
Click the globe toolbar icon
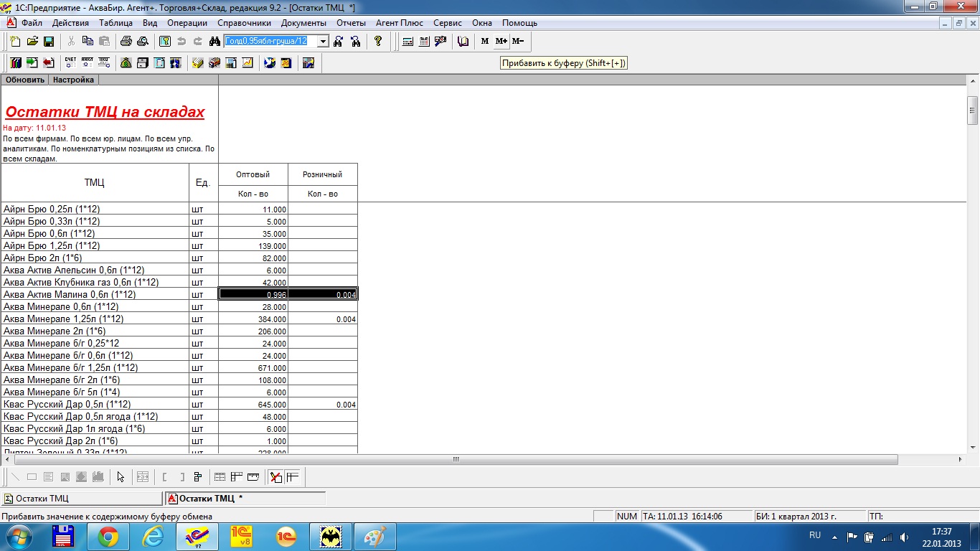coord(270,63)
